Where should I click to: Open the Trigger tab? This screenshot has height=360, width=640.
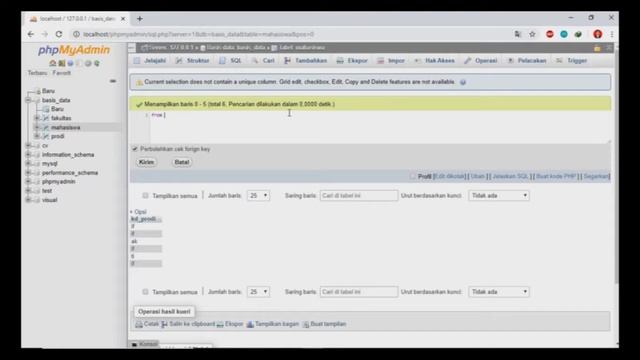[572, 60]
